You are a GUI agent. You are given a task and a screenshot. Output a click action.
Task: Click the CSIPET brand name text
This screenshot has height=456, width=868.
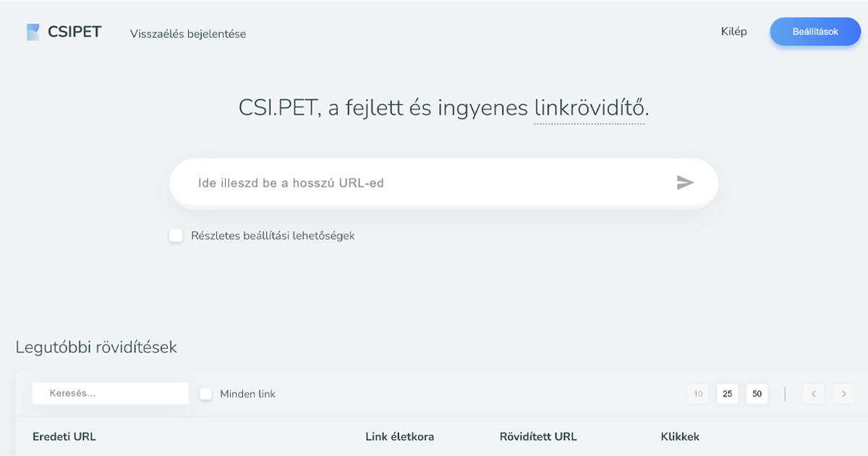pos(75,32)
